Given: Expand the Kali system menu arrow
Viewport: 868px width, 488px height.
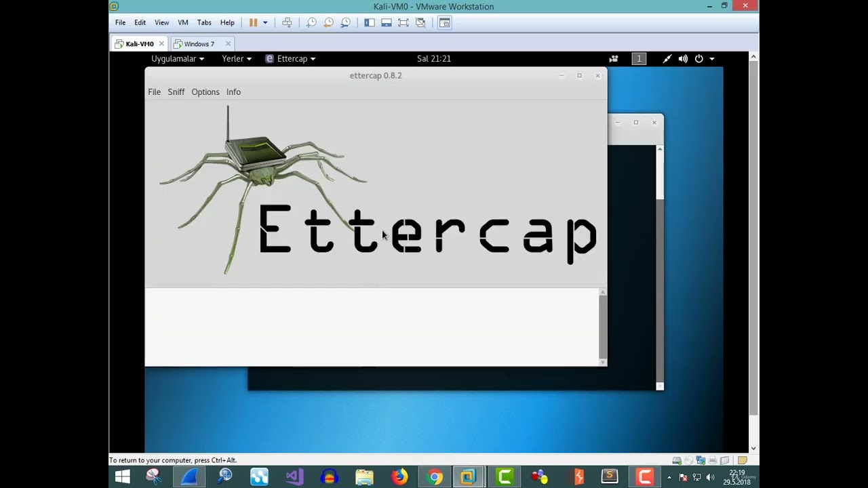Looking at the screenshot, I should pyautogui.click(x=711, y=59).
